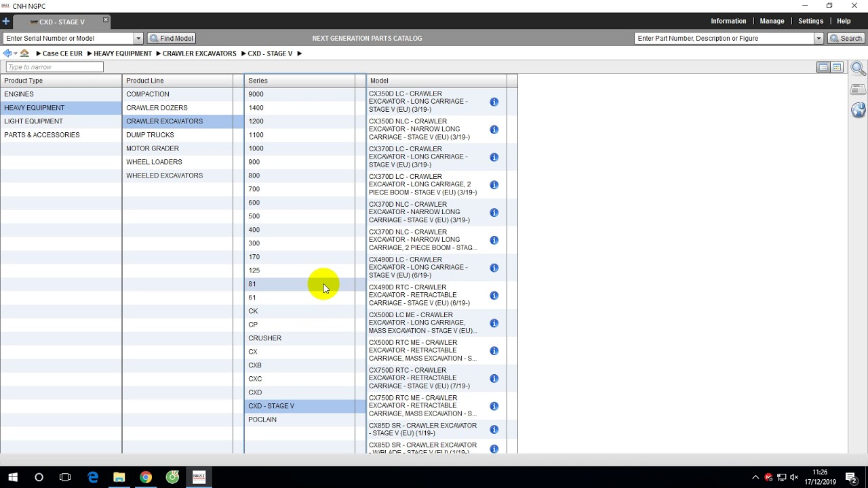868x488 pixels.
Task: Open the Settings menu
Action: click(810, 21)
